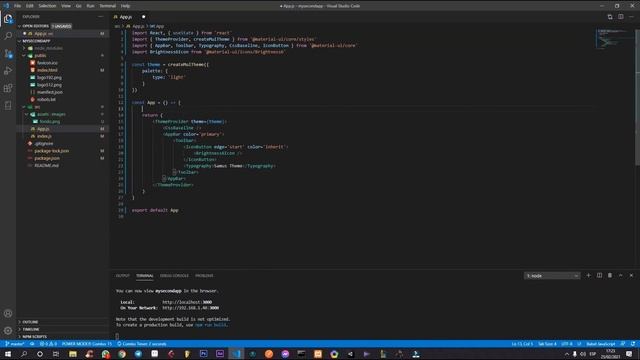Open Photoshop from the taskbar
This screenshot has width=640, height=360.
[203, 354]
